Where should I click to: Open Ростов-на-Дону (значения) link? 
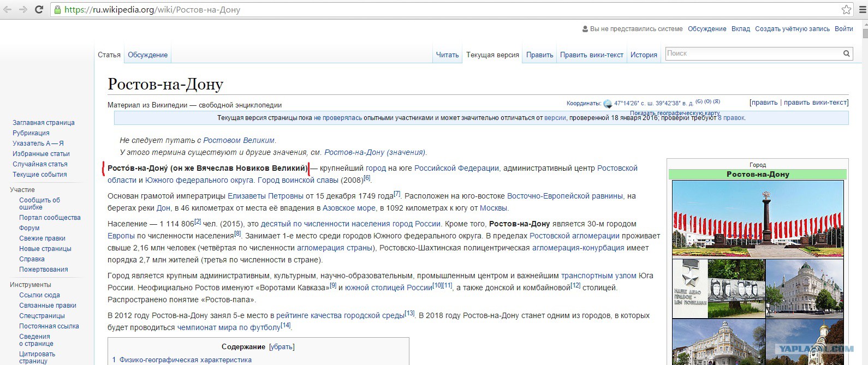click(x=375, y=152)
